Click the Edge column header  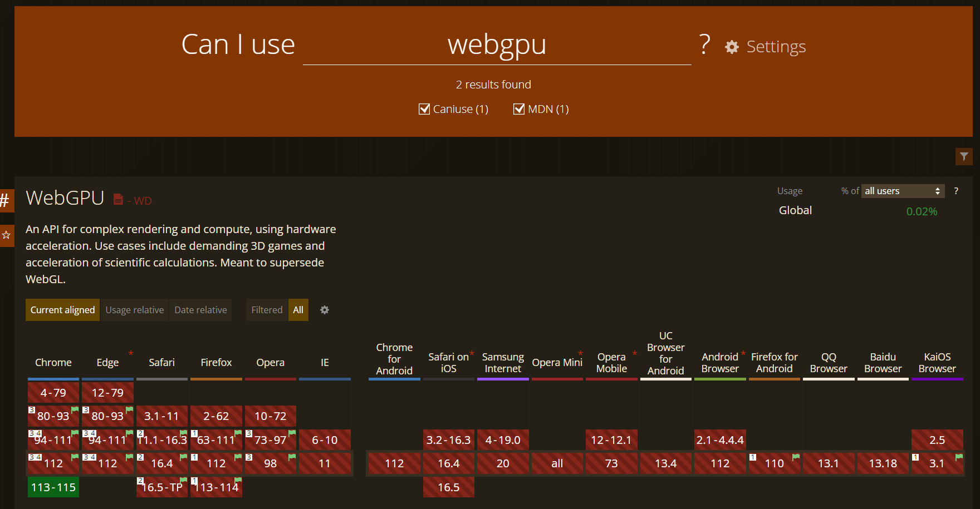(107, 362)
